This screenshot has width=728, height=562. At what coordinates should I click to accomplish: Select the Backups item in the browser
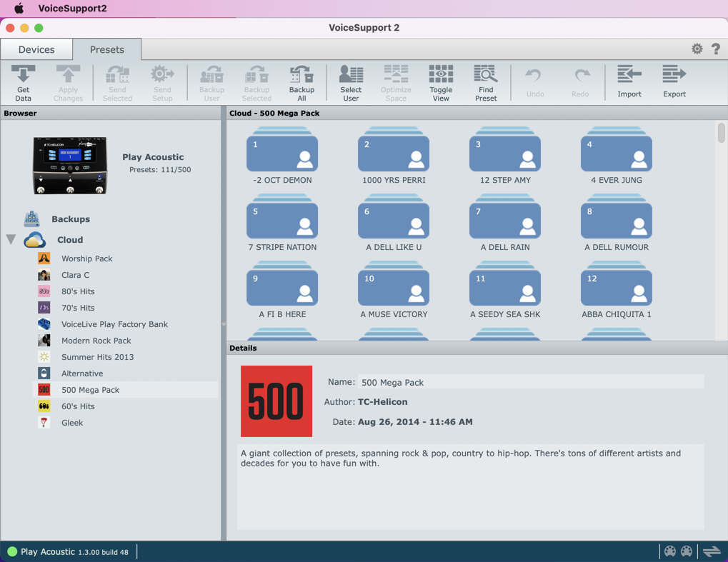point(70,219)
